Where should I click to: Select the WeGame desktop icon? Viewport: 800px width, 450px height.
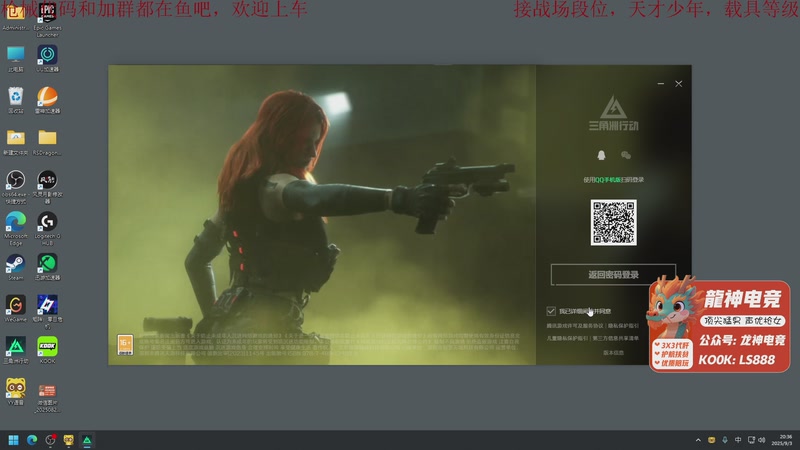point(15,309)
